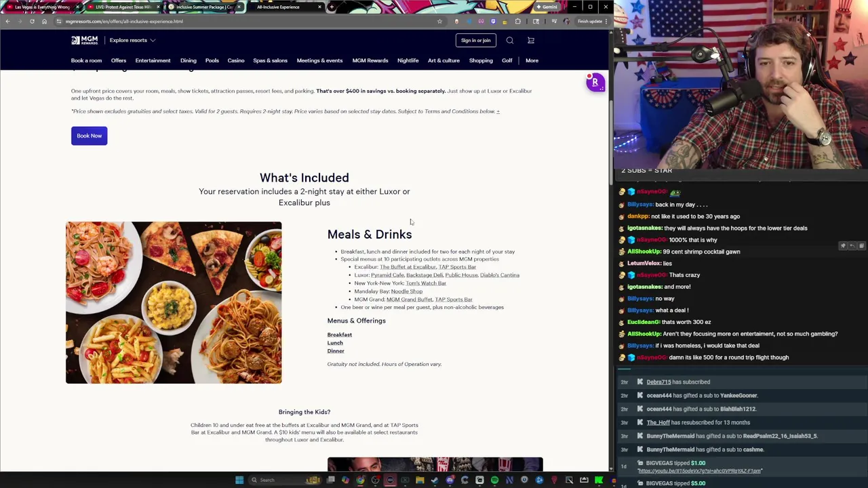The height and width of the screenshot is (488, 868).
Task: Click the MGM Rewards logo
Action: 85,40
